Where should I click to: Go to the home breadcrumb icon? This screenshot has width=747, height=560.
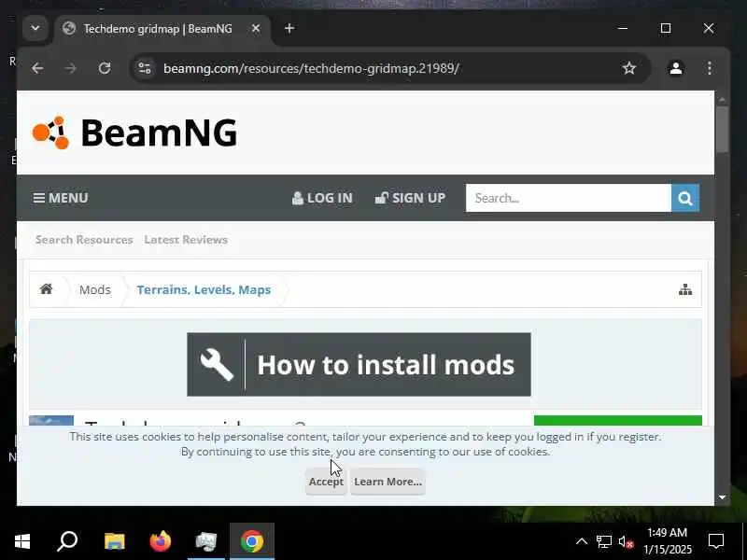(46, 289)
